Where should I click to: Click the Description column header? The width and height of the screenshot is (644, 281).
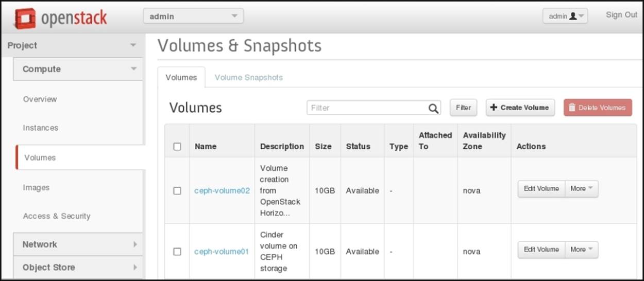(x=282, y=147)
